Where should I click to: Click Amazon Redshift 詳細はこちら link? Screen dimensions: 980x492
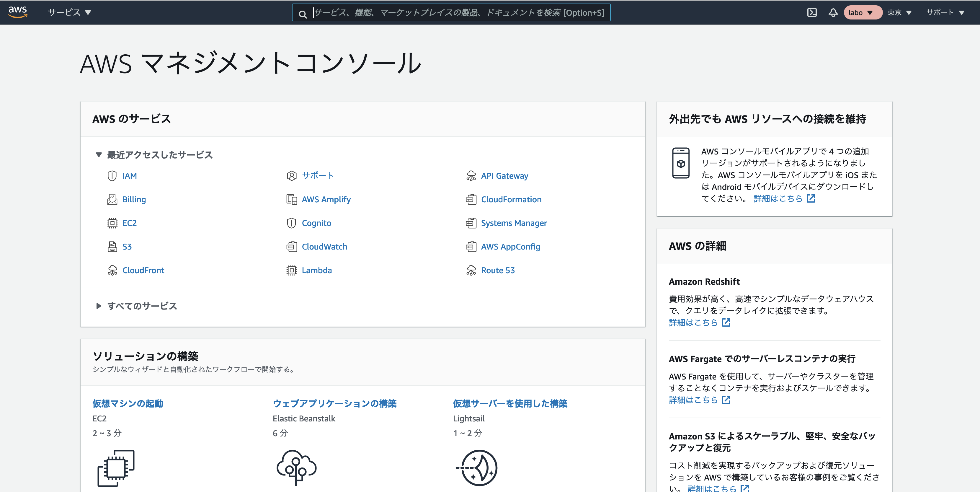tap(693, 322)
